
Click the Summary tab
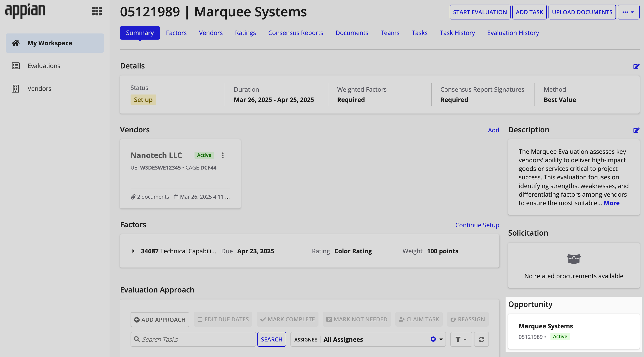coord(140,33)
